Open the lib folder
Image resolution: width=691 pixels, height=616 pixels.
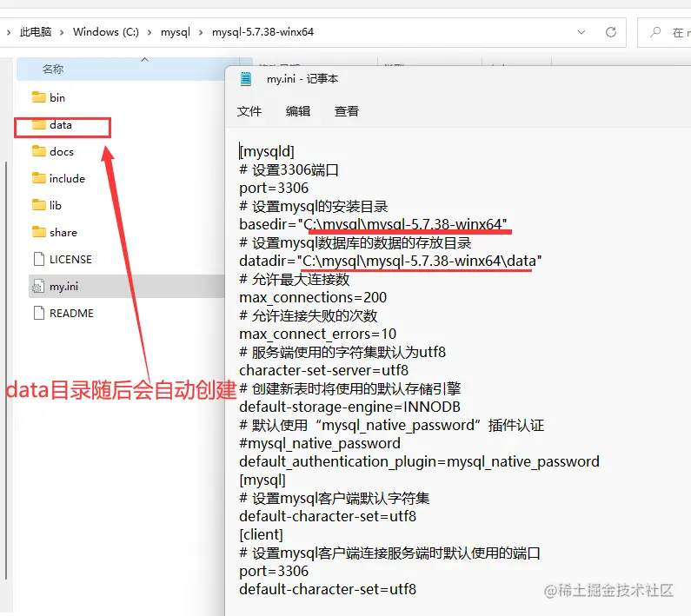47,205
